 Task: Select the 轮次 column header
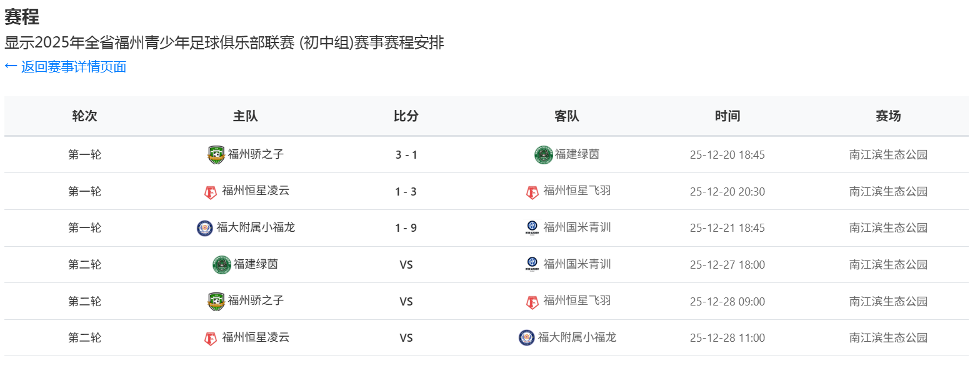coord(85,116)
